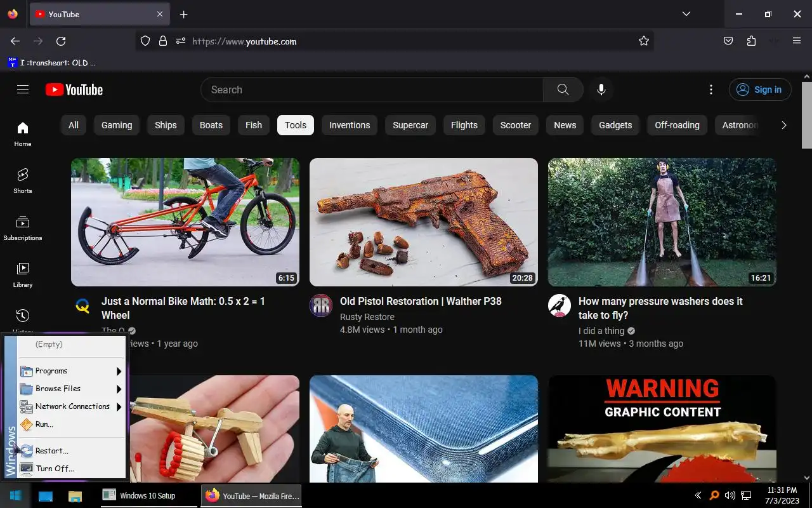Screen dimensions: 812x508
Task: Choose Run... from the start menu
Action: 70,424
